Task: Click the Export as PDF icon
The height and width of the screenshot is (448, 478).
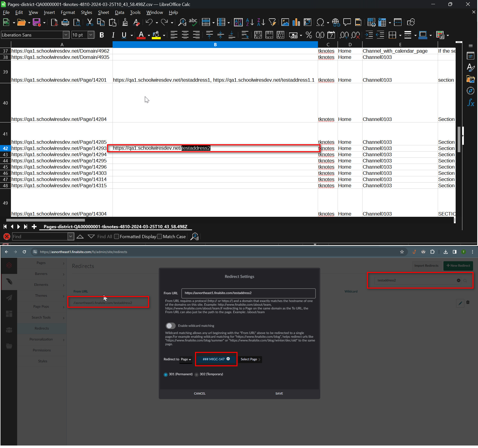Action: pos(54,22)
